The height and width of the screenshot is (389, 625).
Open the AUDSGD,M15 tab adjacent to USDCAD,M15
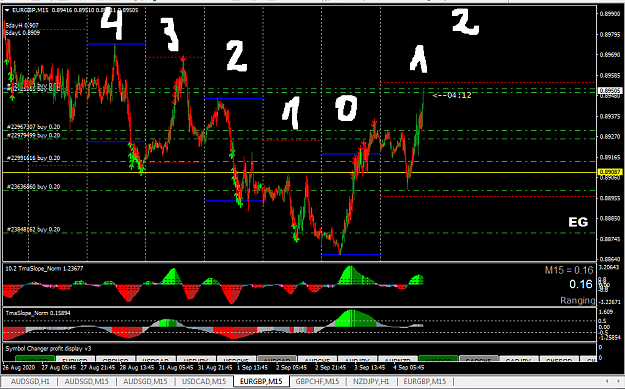tap(145, 381)
